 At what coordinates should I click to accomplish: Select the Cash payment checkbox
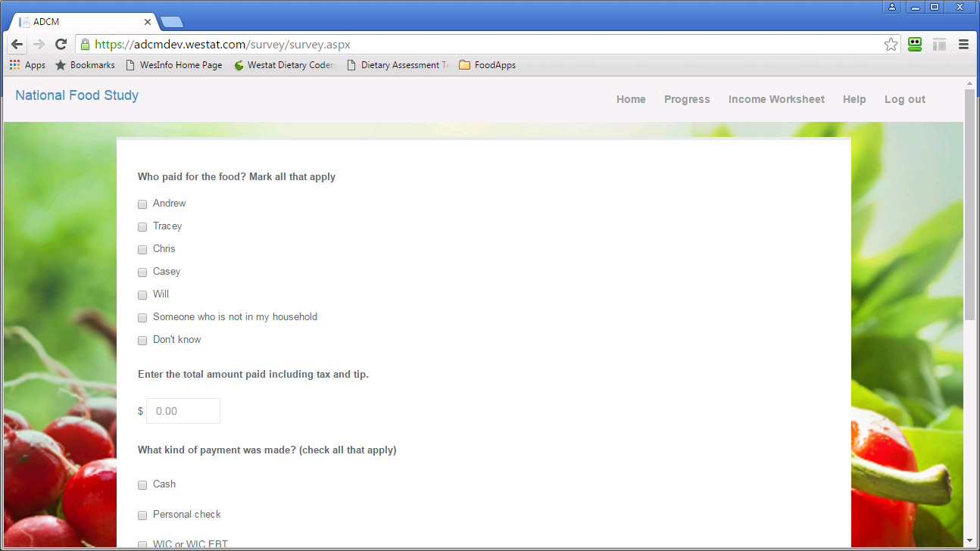142,485
